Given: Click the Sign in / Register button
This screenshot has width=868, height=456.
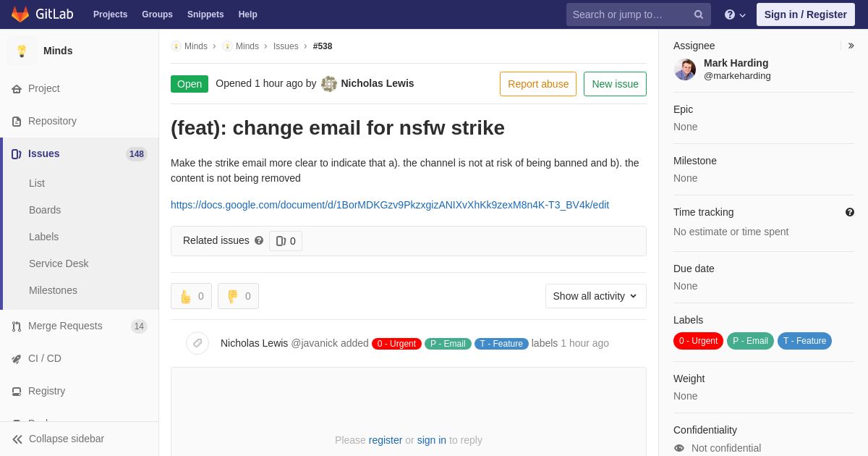Looking at the screenshot, I should [806, 14].
